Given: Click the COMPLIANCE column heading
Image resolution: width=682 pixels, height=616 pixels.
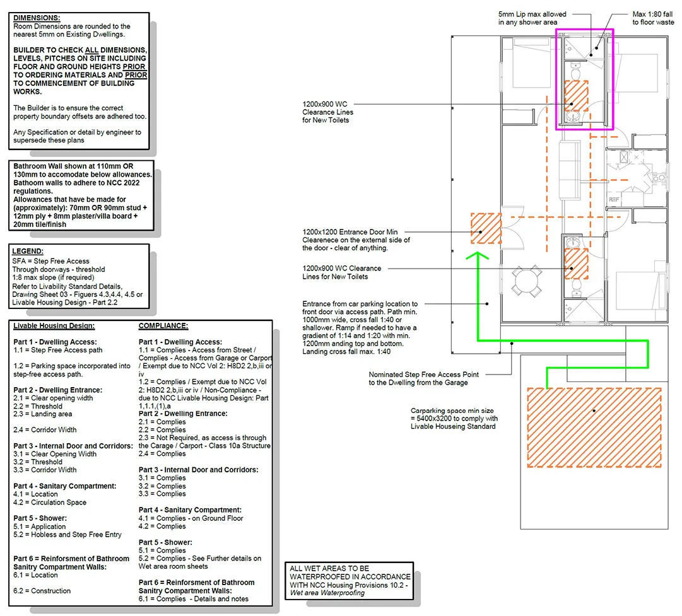Looking at the screenshot, I should pyautogui.click(x=163, y=326).
